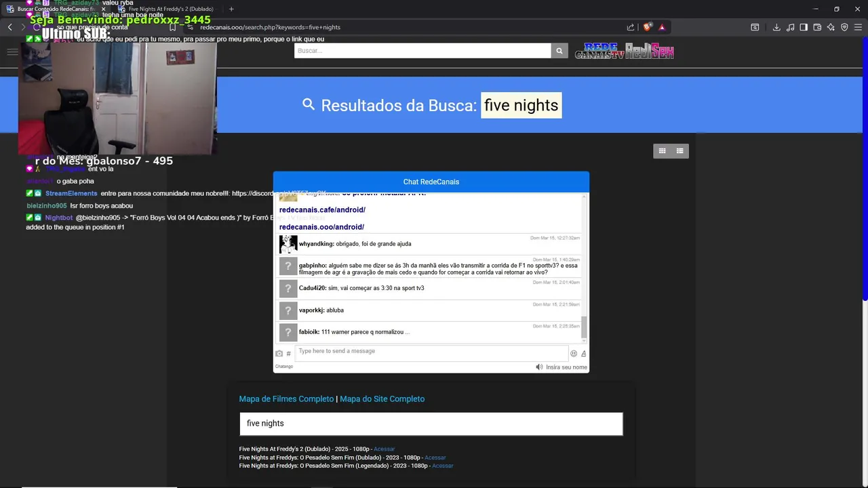The height and width of the screenshot is (488, 868).
Task: Click the pink and silver RediSex logo
Action: coord(650,52)
